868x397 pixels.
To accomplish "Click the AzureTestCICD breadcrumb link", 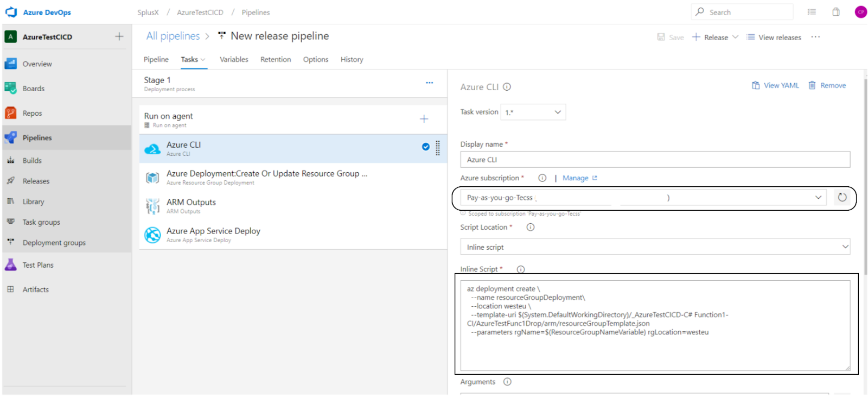I will (200, 12).
